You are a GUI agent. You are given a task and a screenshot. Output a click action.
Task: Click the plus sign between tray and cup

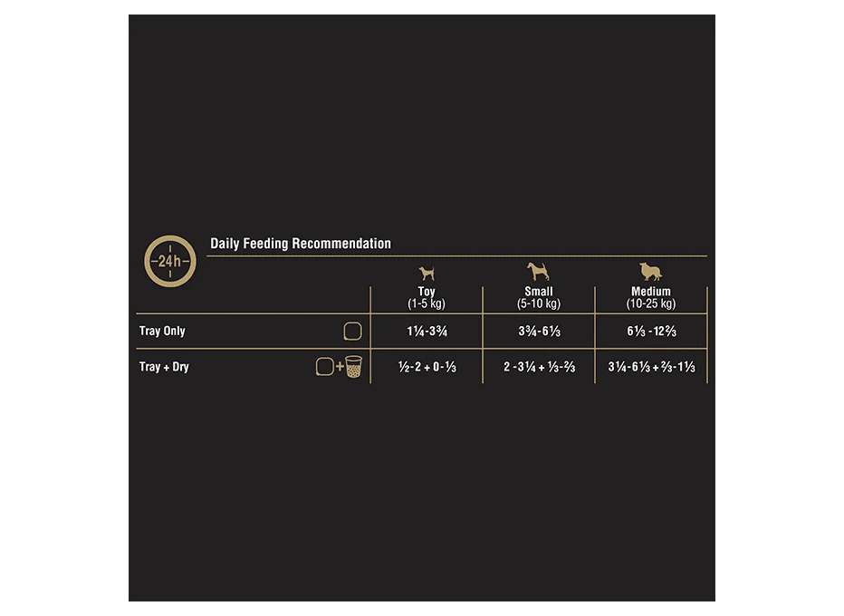(x=340, y=367)
